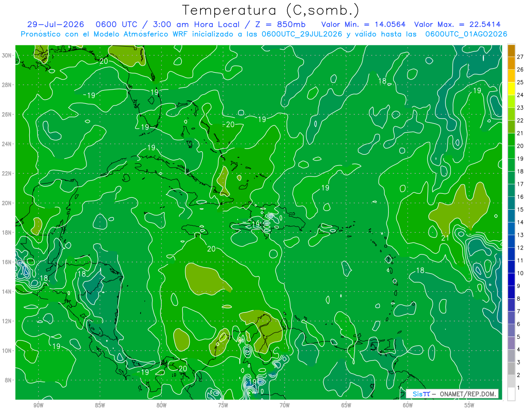Click the colorbar tick label '1'
The height and width of the screenshot is (411, 532).
point(519,388)
